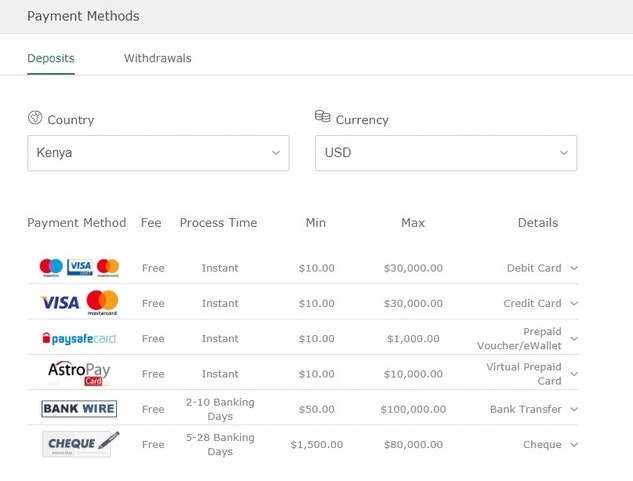The width and height of the screenshot is (633, 481).
Task: Click the Debit Card details label
Action: 534,268
